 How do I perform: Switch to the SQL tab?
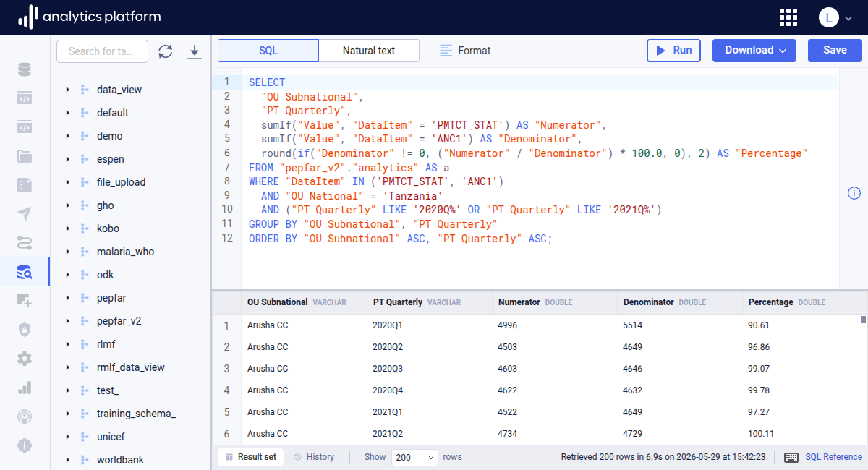(268, 51)
